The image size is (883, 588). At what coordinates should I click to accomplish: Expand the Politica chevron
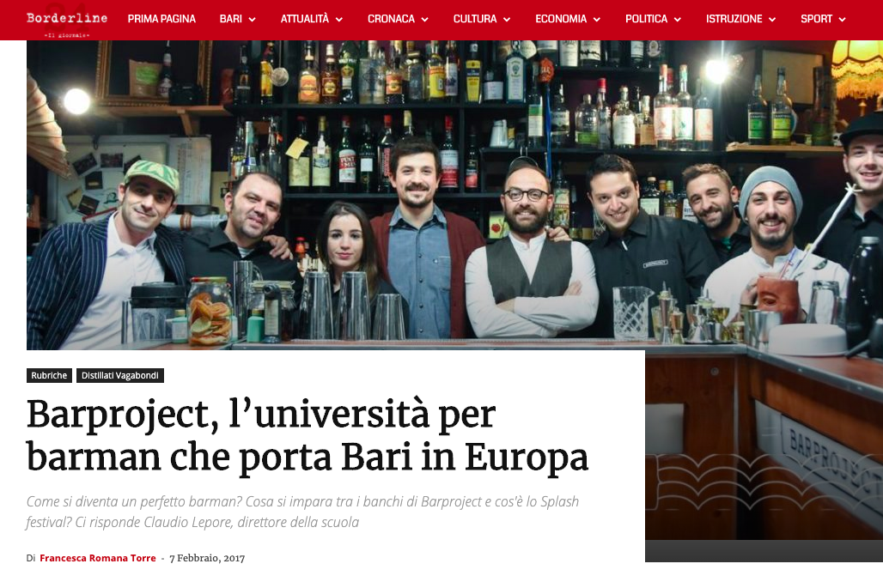tap(678, 20)
